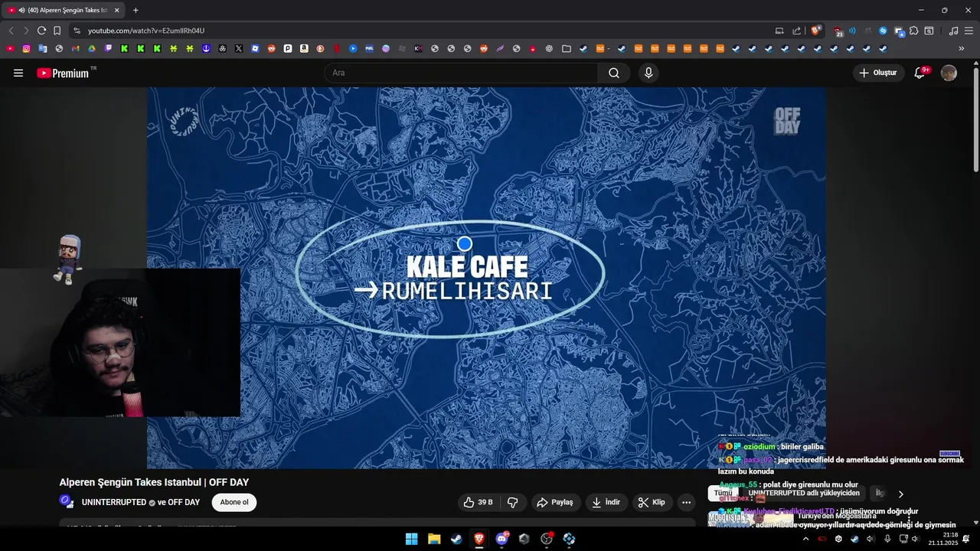Open the Brave Shields lion icon
The height and width of the screenshot is (551, 980).
816,31
